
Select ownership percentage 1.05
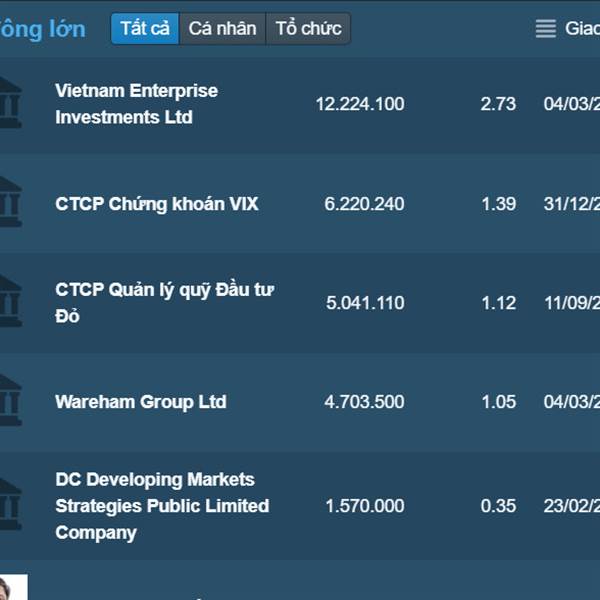tap(499, 402)
